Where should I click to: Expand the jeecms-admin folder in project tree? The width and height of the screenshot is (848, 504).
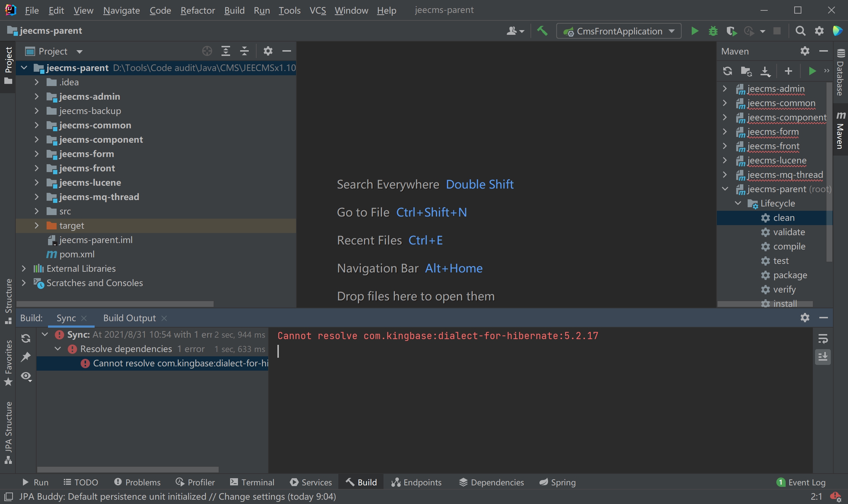[37, 96]
